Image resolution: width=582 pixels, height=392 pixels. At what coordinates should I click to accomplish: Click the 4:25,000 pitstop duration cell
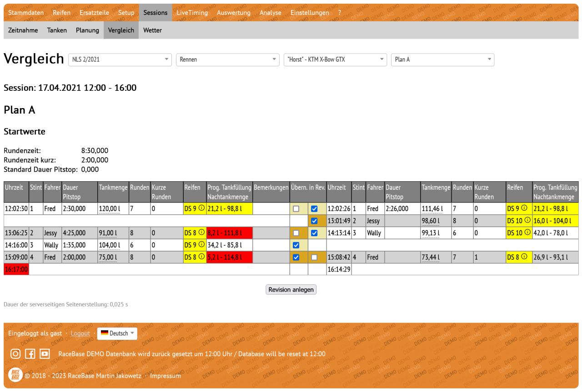80,233
